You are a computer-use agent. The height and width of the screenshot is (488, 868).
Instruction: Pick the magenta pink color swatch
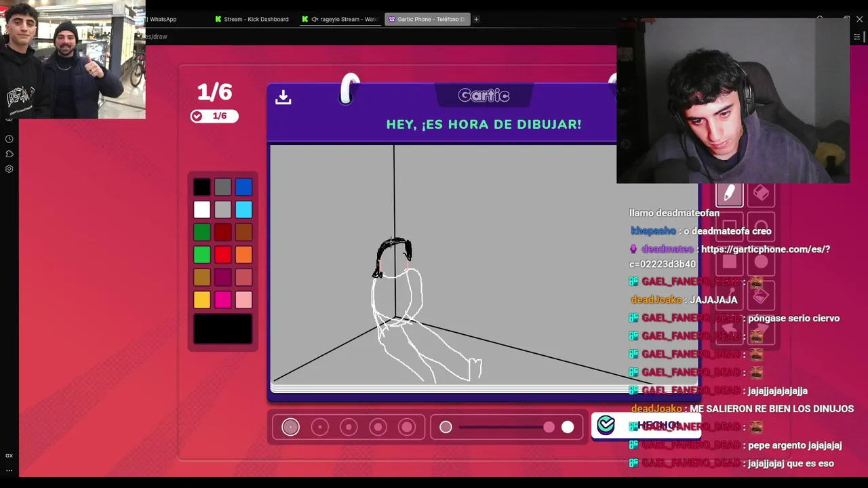[223, 300]
